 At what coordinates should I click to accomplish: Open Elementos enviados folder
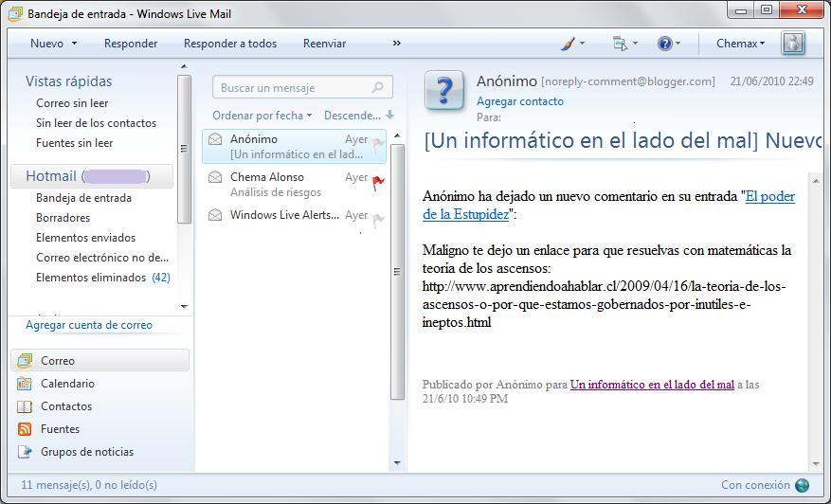pos(86,238)
